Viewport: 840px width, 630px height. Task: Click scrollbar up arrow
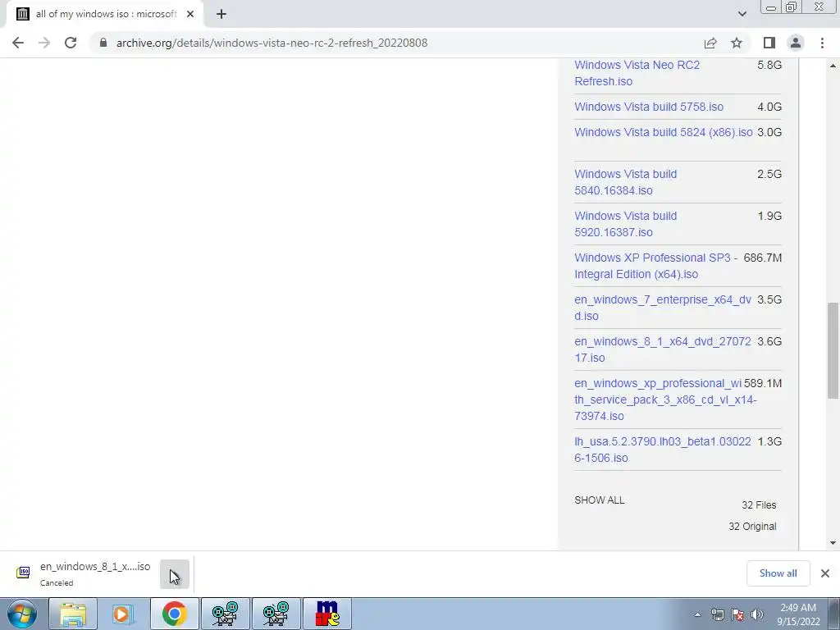[833, 66]
